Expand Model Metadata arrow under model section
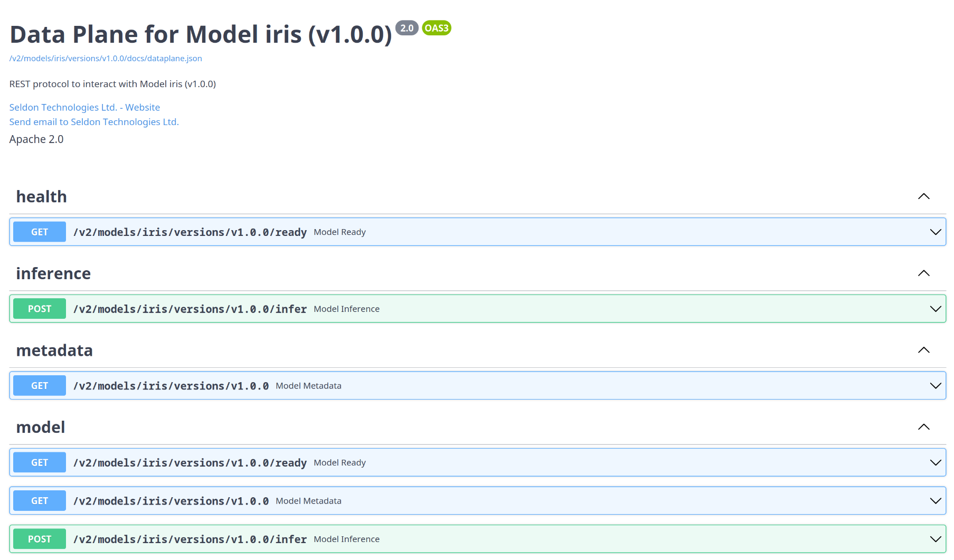This screenshot has height=560, width=954. (936, 501)
